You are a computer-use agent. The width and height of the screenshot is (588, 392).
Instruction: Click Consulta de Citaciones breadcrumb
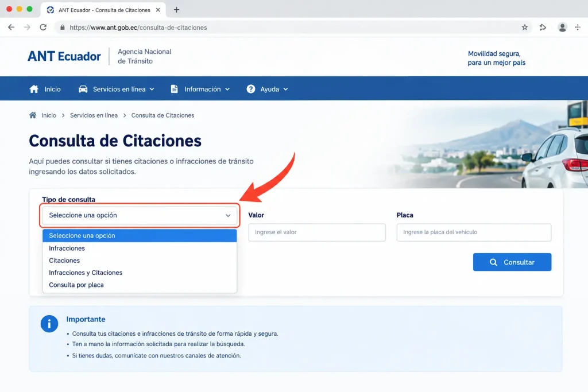[163, 115]
